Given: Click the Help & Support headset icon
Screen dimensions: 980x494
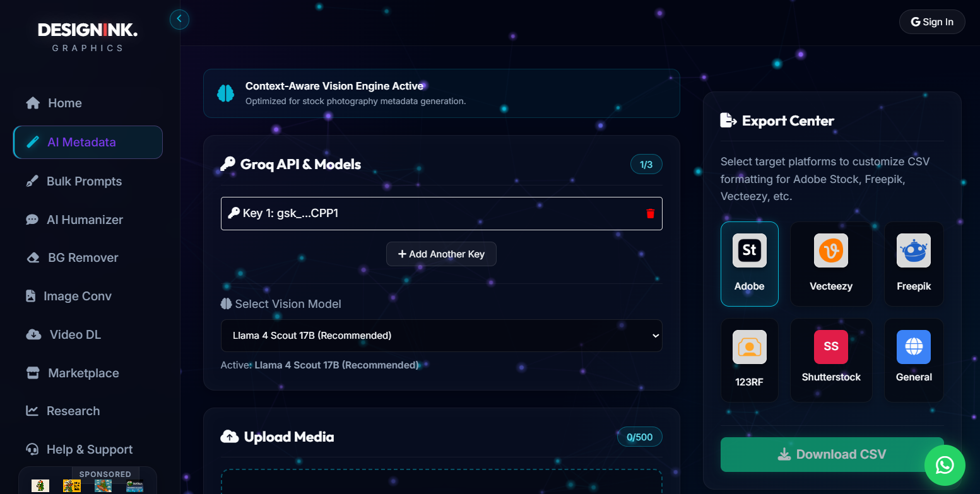Looking at the screenshot, I should pyautogui.click(x=32, y=449).
